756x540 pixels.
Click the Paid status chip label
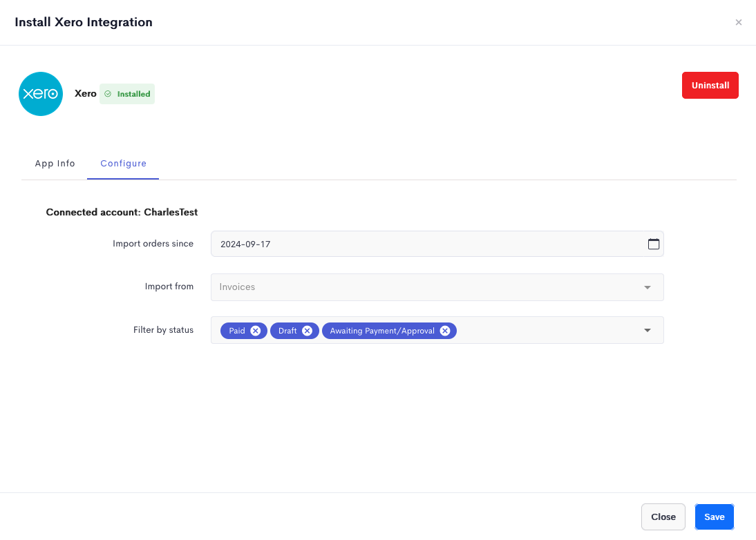tap(237, 331)
